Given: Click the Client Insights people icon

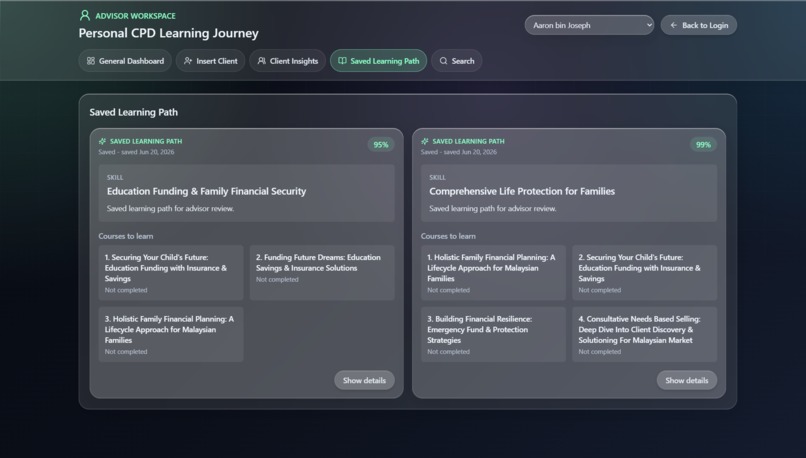Looking at the screenshot, I should pos(262,61).
